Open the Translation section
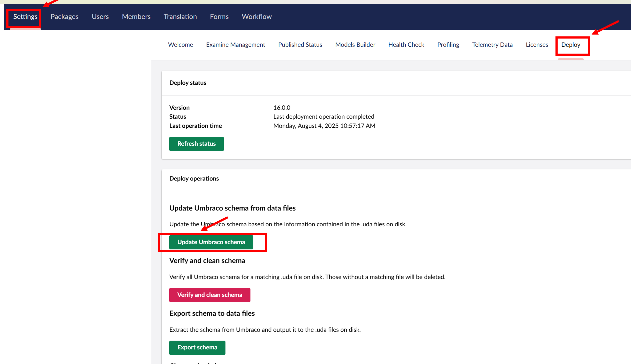Image resolution: width=631 pixels, height=364 pixels. coord(180,17)
